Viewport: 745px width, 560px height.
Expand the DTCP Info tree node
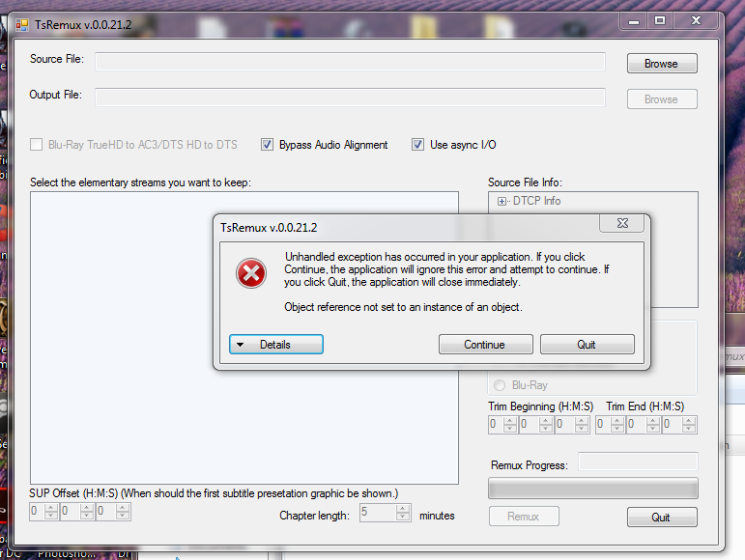click(x=501, y=201)
